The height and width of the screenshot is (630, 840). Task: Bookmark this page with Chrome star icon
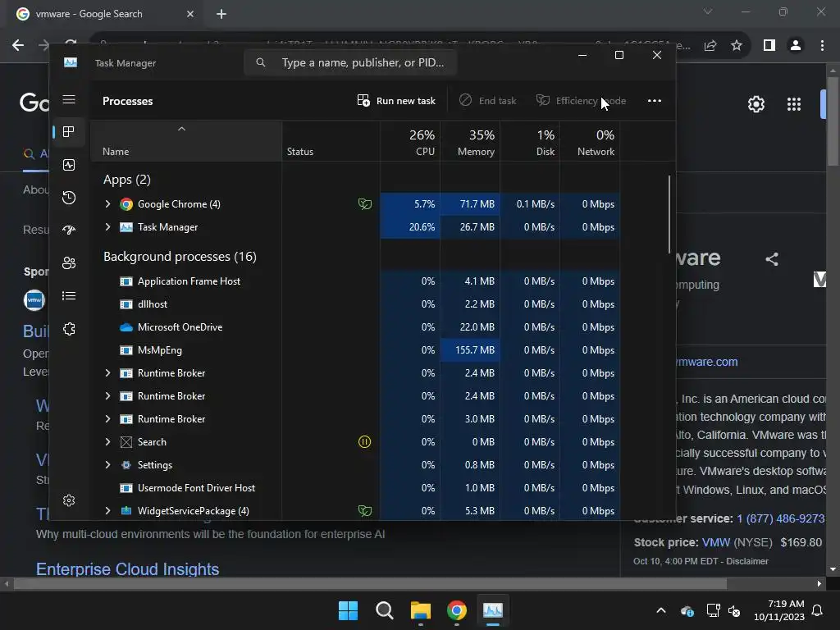(x=737, y=46)
